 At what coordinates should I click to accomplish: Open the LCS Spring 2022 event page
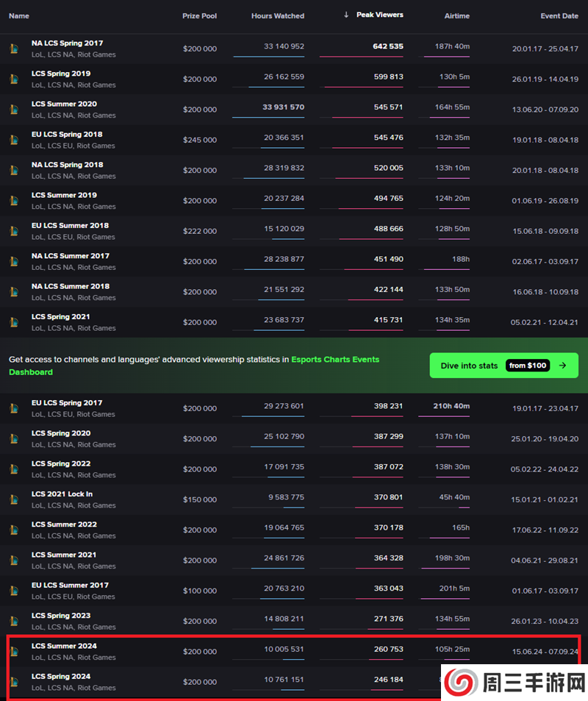61,463
